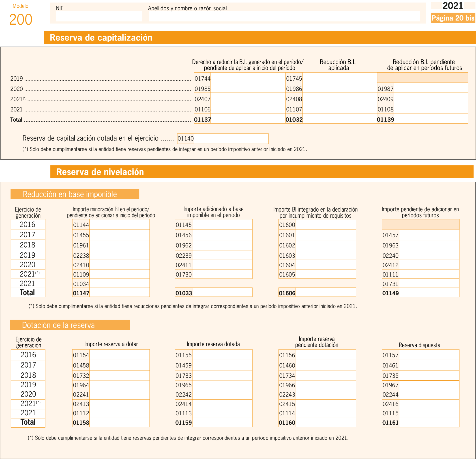The width and height of the screenshot is (476, 459).
Task: Select field 01458 for dotación 2017
Action: 120,365
